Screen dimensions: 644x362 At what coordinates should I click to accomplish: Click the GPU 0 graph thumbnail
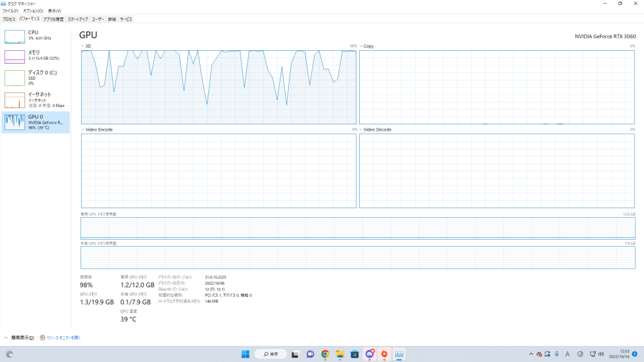pos(14,122)
